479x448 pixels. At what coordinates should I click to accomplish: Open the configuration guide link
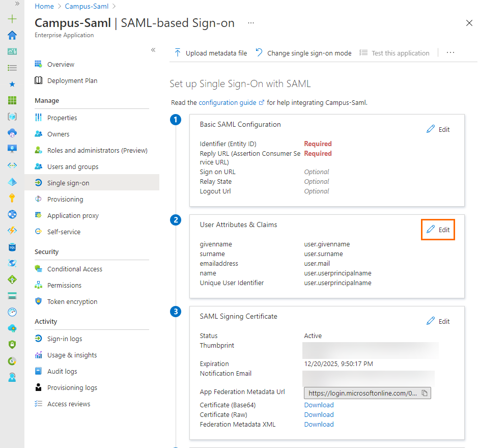[x=231, y=103]
